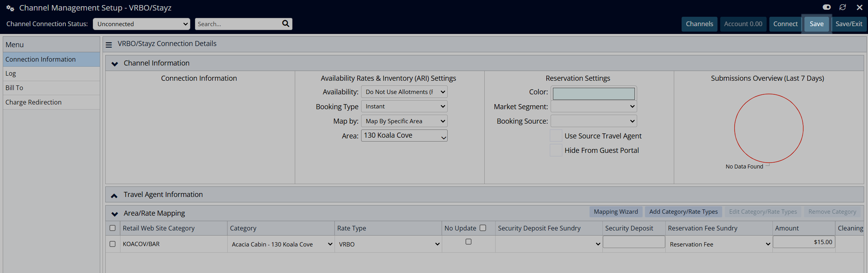Open the Bill To menu item

coord(51,88)
